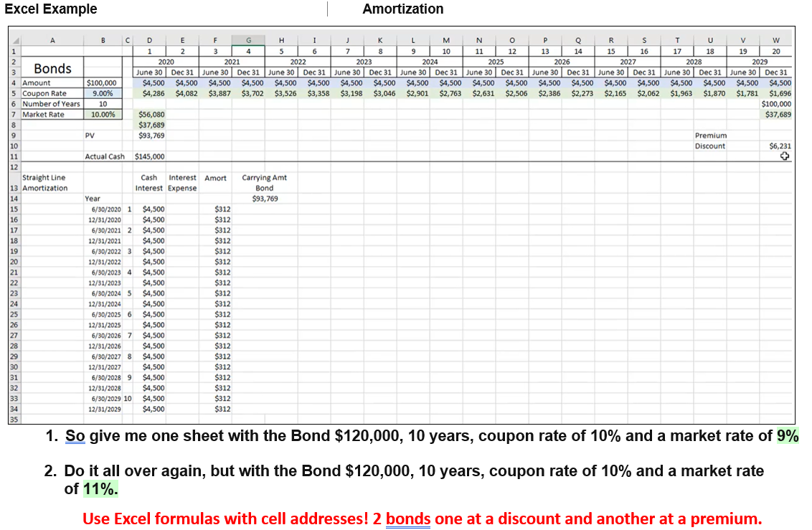Select the 9.00% coupon rate cell
812x530 pixels.
click(103, 93)
